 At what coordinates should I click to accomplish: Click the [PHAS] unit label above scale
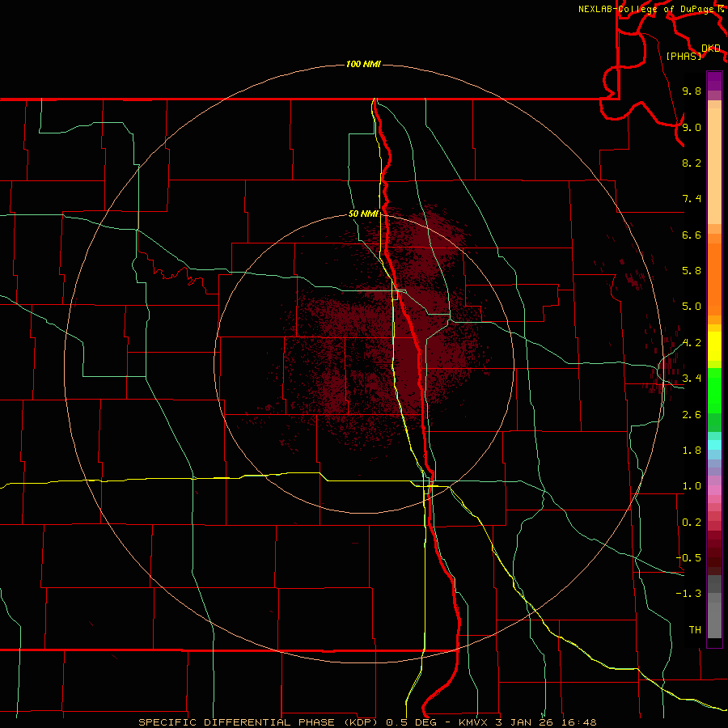point(684,57)
